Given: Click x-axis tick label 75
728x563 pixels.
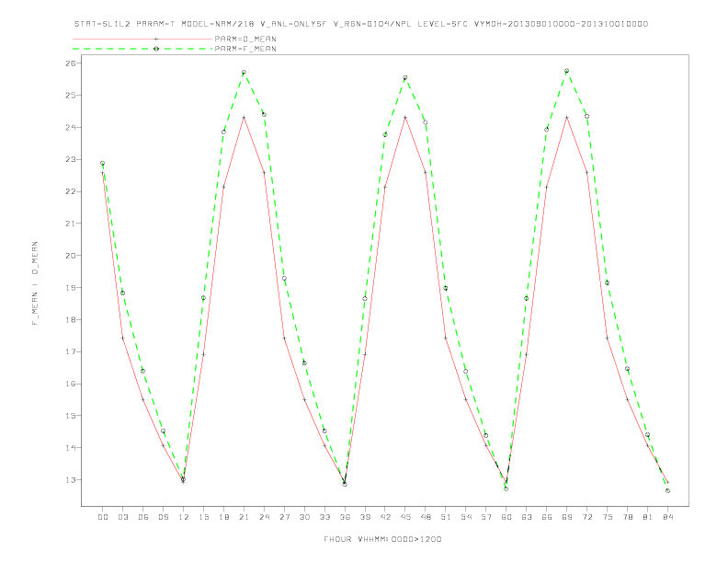Looking at the screenshot, I should [608, 517].
